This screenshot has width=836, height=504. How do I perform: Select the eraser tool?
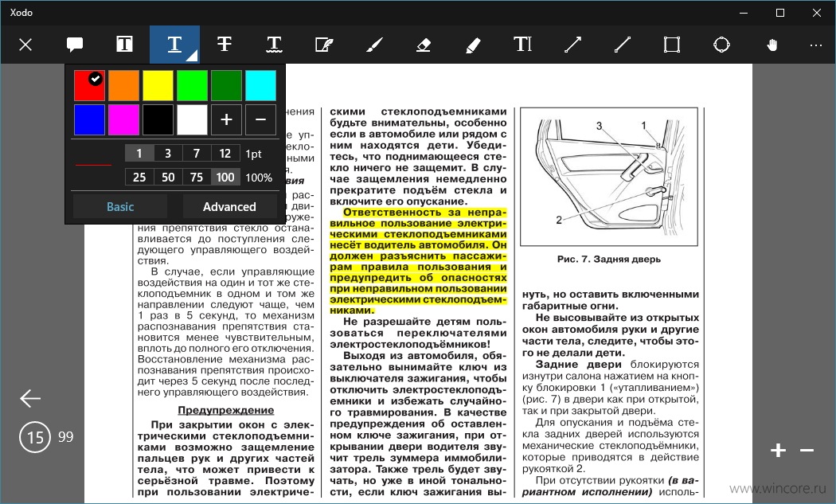424,45
